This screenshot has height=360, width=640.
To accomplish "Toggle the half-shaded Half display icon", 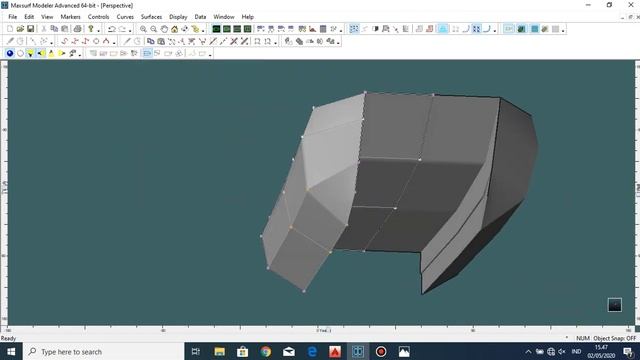I will (x=375, y=29).
